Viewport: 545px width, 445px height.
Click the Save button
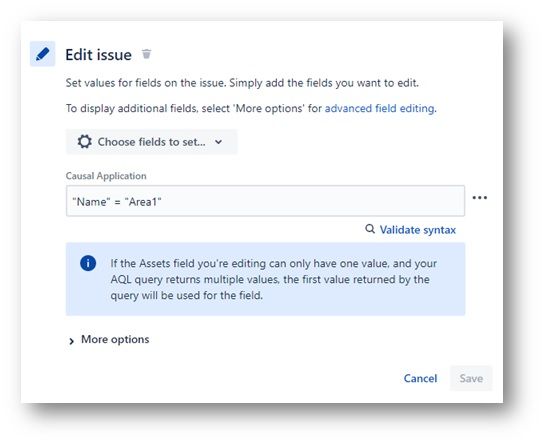pos(471,378)
